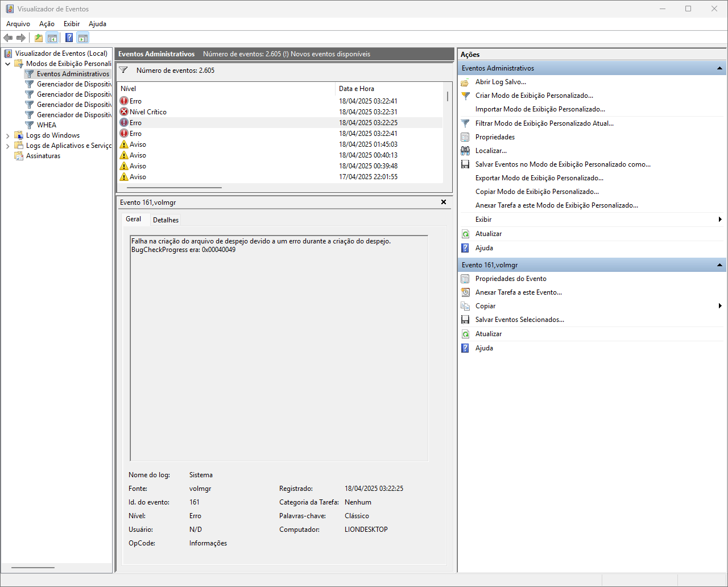Viewport: 728px width, 587px height.
Task: Click Ajuda under Evento 161,volmgr section
Action: click(484, 348)
